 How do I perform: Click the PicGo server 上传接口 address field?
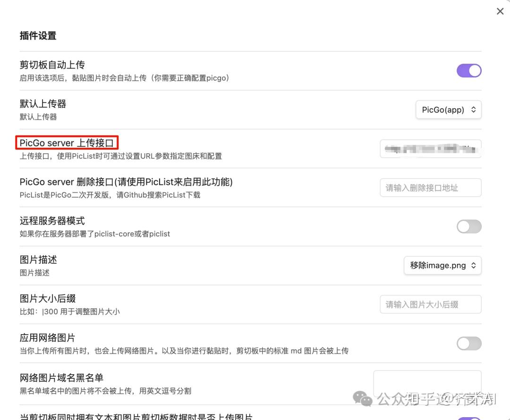tap(430, 149)
